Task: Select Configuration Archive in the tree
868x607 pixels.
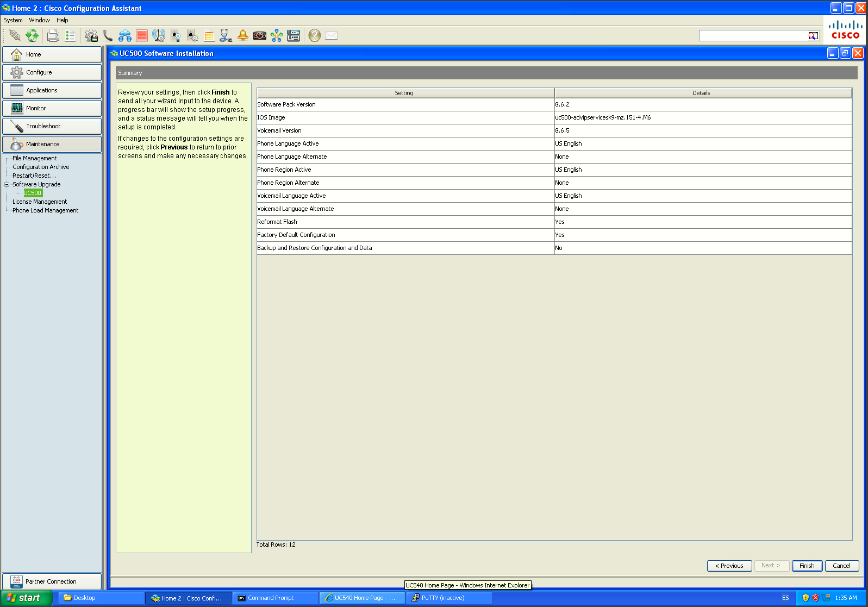Action: pyautogui.click(x=41, y=167)
